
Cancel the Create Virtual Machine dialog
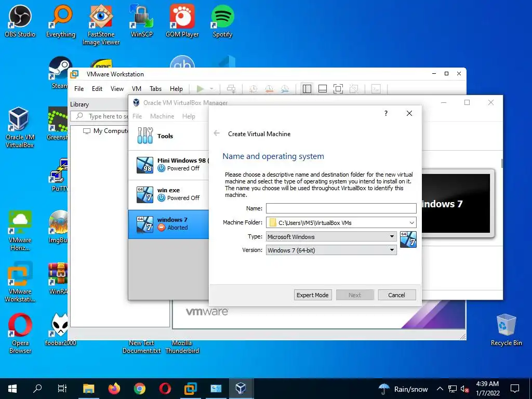tap(396, 295)
